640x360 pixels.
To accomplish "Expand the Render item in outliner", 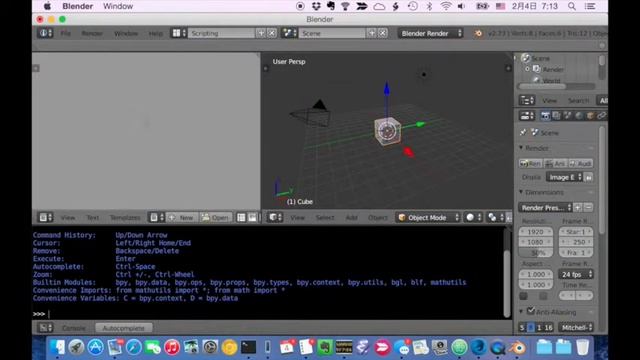I will 527,69.
